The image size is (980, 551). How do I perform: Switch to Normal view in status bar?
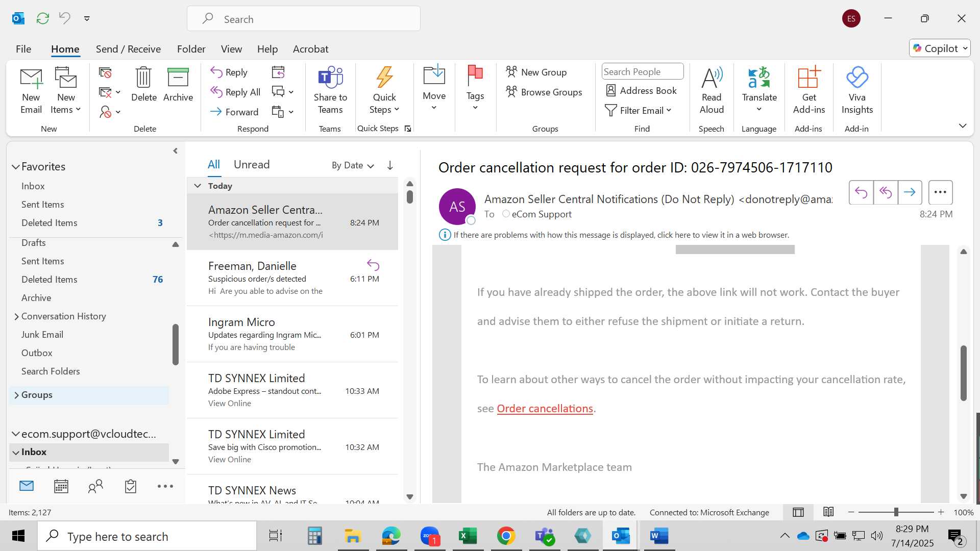point(798,512)
